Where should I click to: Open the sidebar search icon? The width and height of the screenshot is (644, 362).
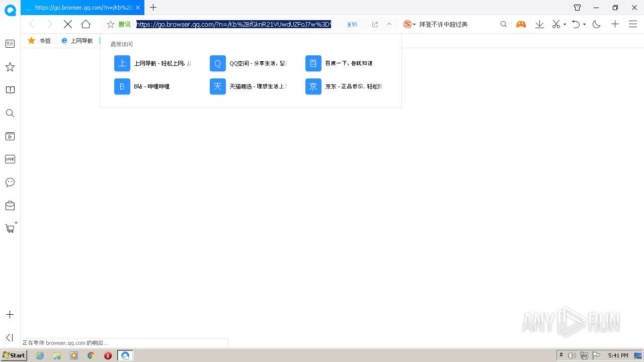click(10, 113)
